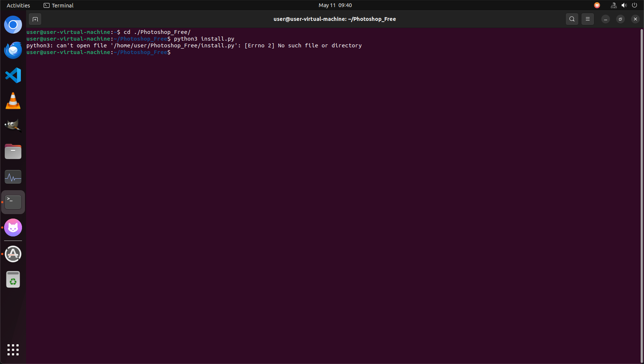The image size is (644, 364).
Task: Open the clock showing May 11 09:40
Action: tap(335, 5)
